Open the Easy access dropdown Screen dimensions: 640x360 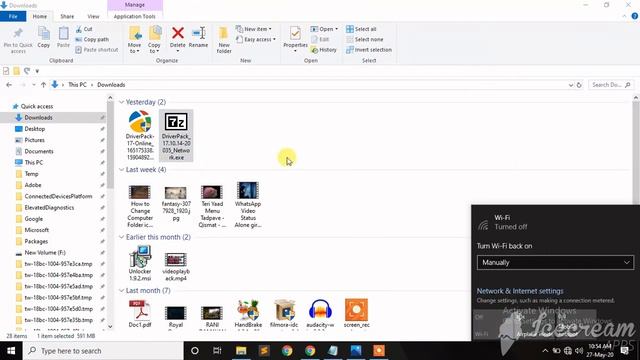tap(256, 39)
